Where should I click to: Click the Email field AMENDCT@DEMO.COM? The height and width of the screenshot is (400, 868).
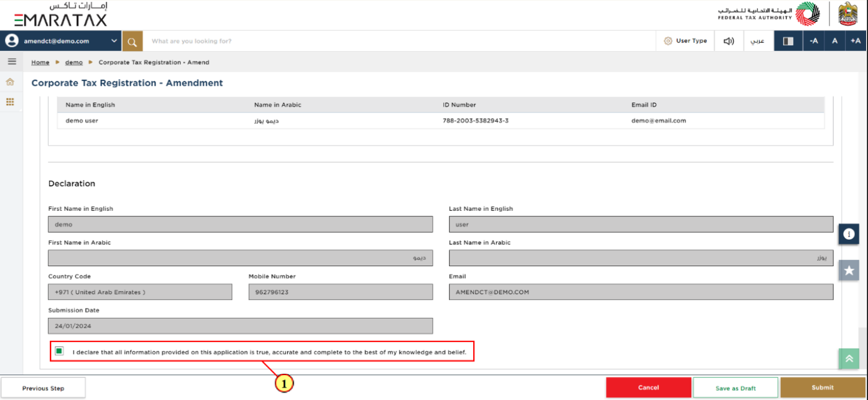pyautogui.click(x=641, y=292)
